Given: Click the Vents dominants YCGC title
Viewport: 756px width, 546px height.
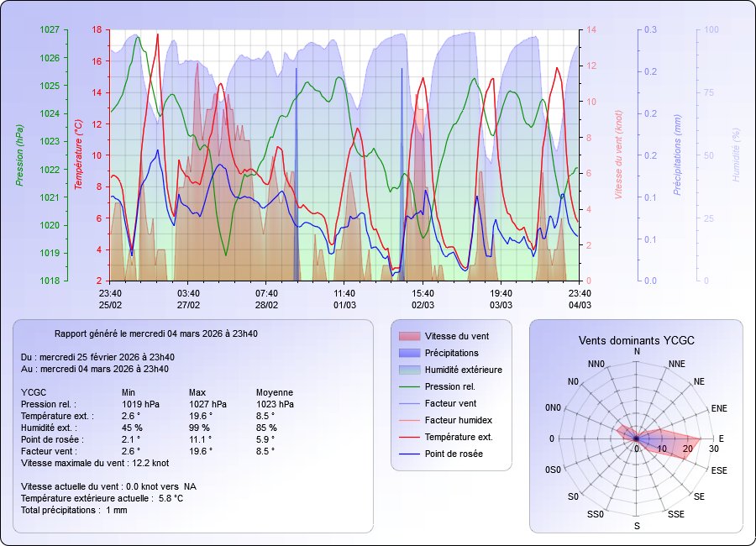Looking at the screenshot, I should tap(636, 340).
